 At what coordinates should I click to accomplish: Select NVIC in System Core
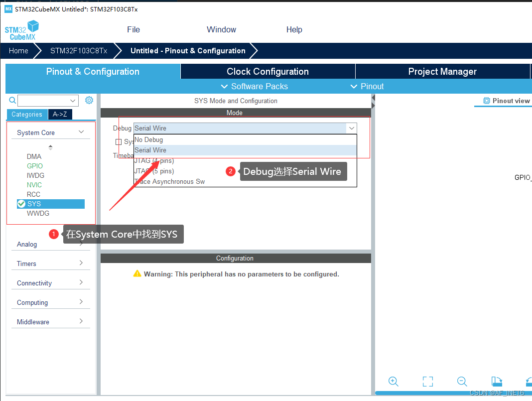[x=34, y=185]
